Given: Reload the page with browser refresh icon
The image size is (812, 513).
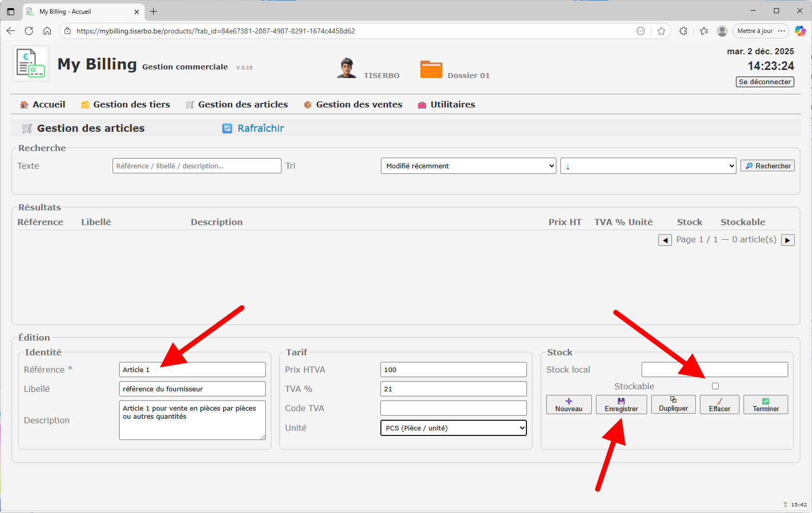Looking at the screenshot, I should pyautogui.click(x=29, y=31).
